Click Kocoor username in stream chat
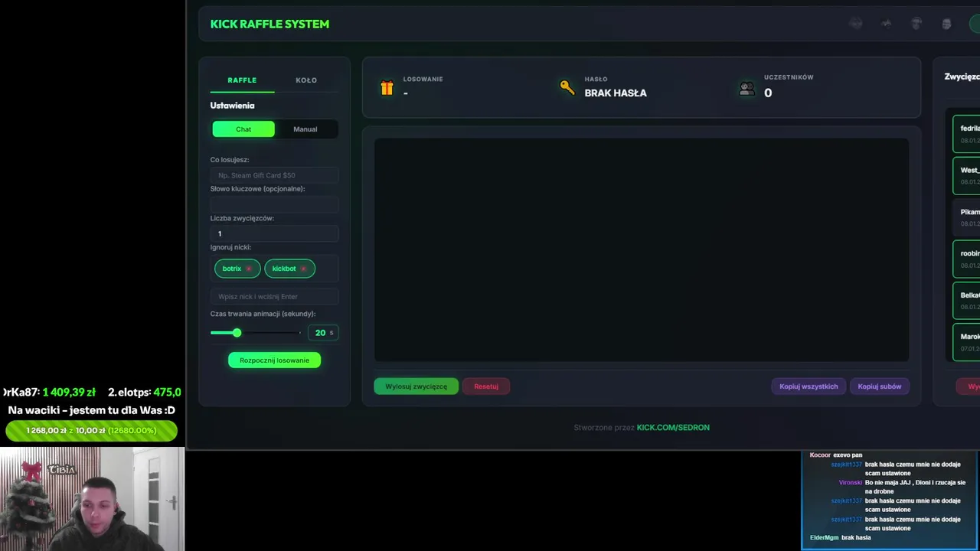 (x=820, y=455)
